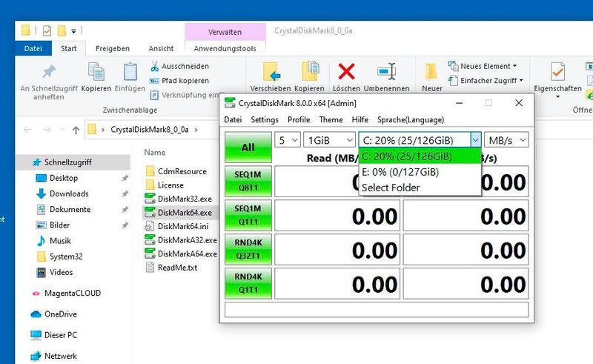Click the Name column header
This screenshot has height=364, width=593.
coord(155,153)
